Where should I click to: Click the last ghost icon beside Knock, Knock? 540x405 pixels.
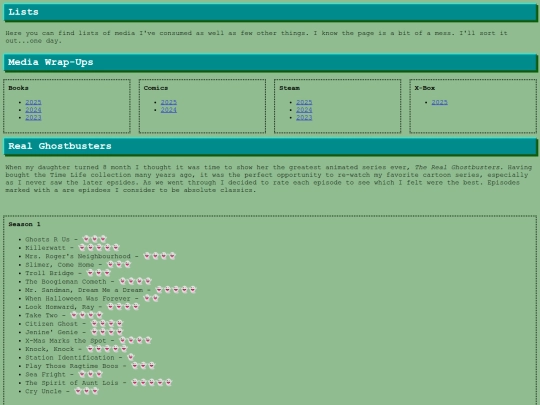124,348
